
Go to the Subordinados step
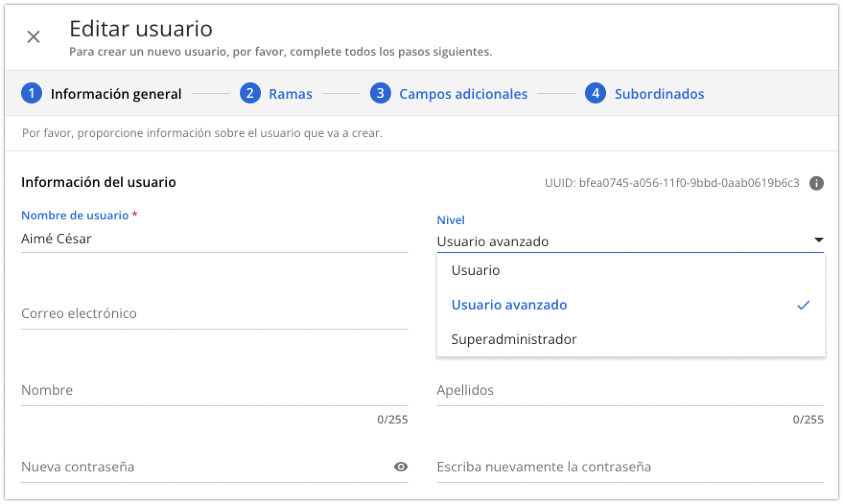tap(659, 94)
